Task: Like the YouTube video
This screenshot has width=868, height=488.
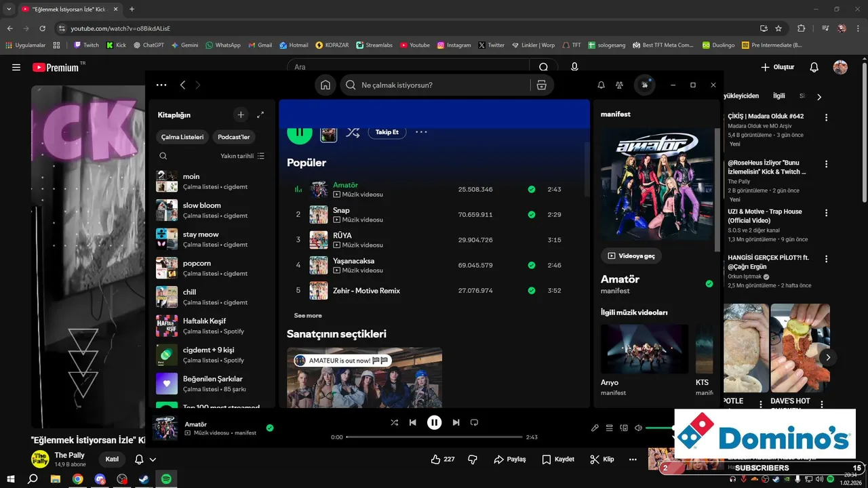Action: pyautogui.click(x=443, y=460)
